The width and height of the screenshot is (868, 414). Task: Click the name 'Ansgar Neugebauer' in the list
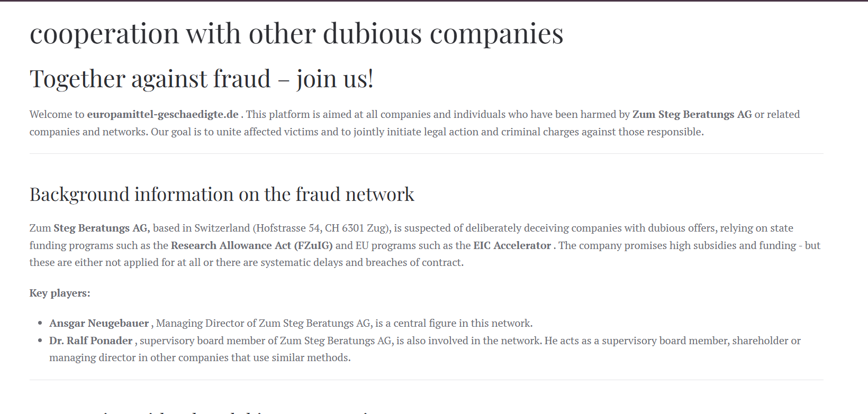(x=99, y=323)
